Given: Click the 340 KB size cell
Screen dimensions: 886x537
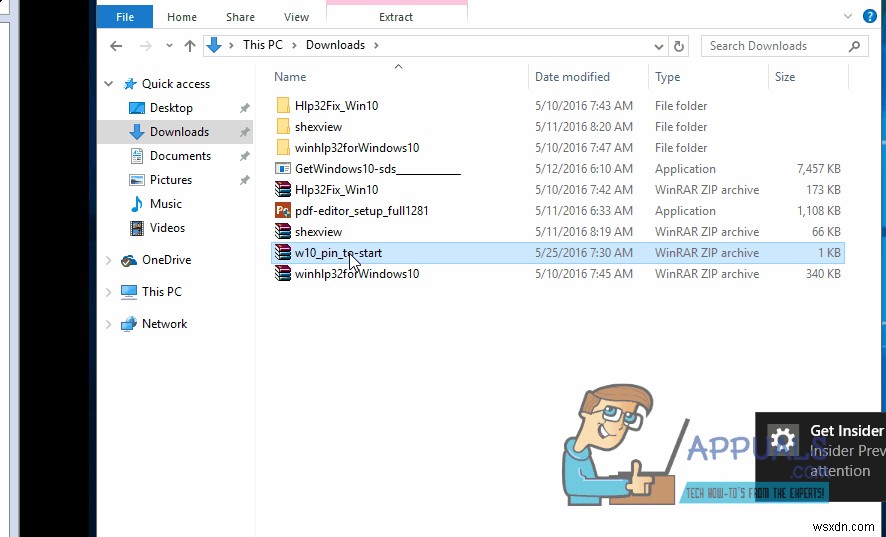Looking at the screenshot, I should [824, 274].
